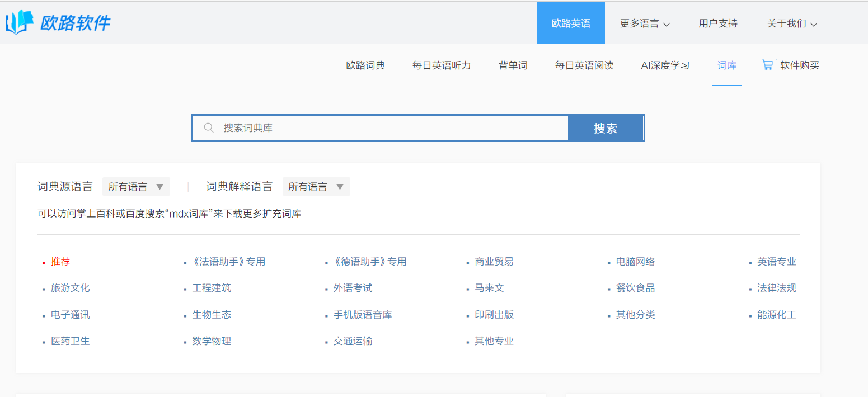Screen dimensions: 868x397
Task: Click the 欧路软件 book logo icon
Action: (x=19, y=22)
